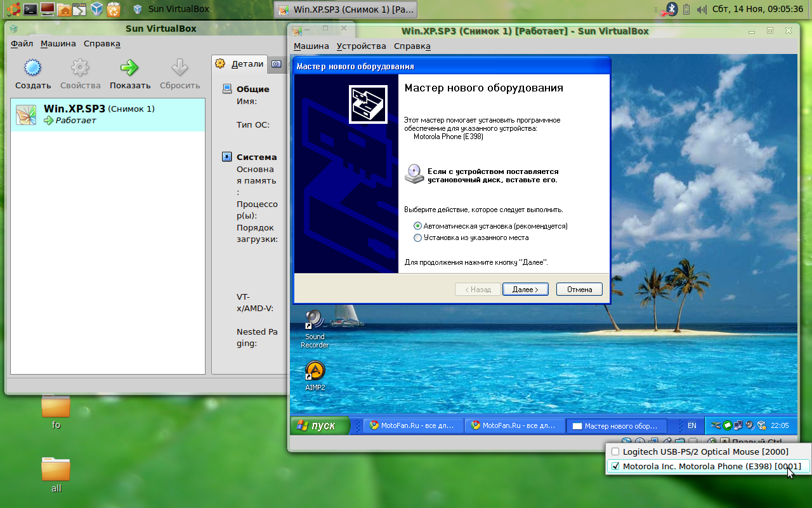
Task: Click the red monitor launcher icon
Action: point(47,9)
